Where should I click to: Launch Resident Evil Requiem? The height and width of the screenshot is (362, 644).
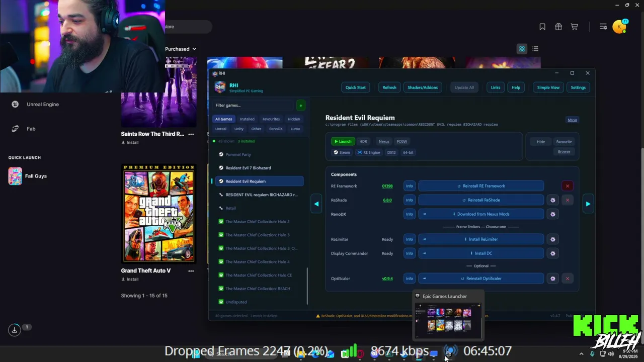pos(343,142)
